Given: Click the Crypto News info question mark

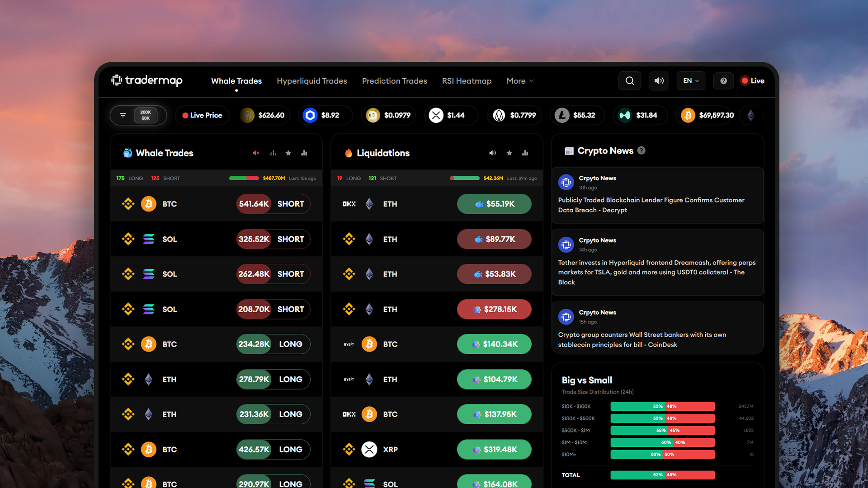Looking at the screenshot, I should click(x=642, y=151).
